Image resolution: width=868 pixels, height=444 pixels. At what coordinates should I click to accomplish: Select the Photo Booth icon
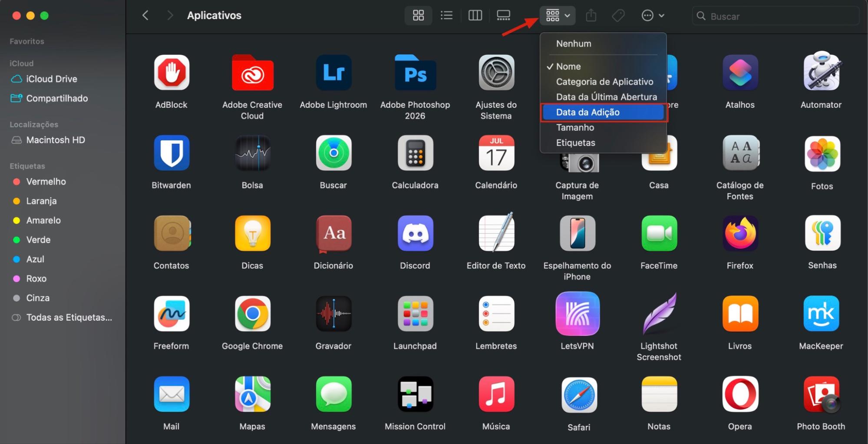click(x=822, y=394)
